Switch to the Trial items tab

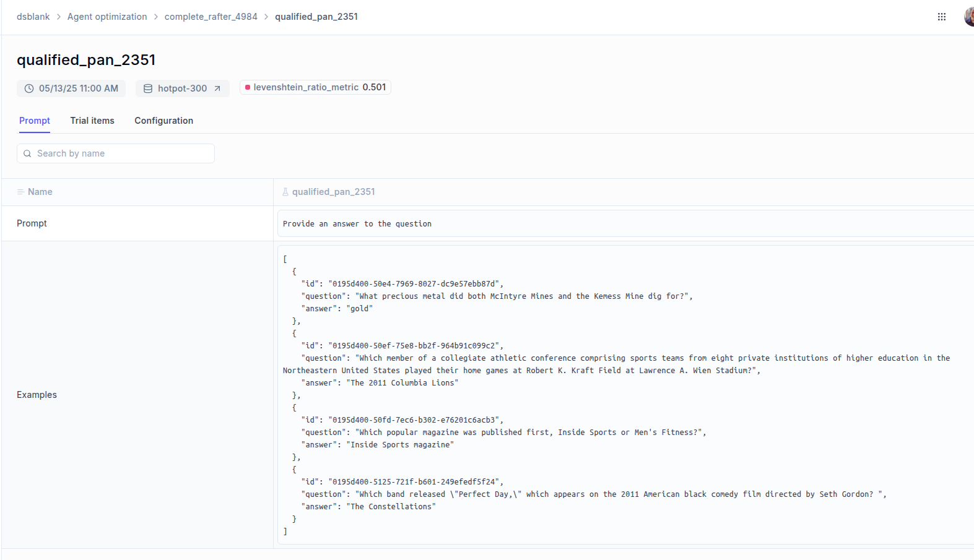click(92, 121)
